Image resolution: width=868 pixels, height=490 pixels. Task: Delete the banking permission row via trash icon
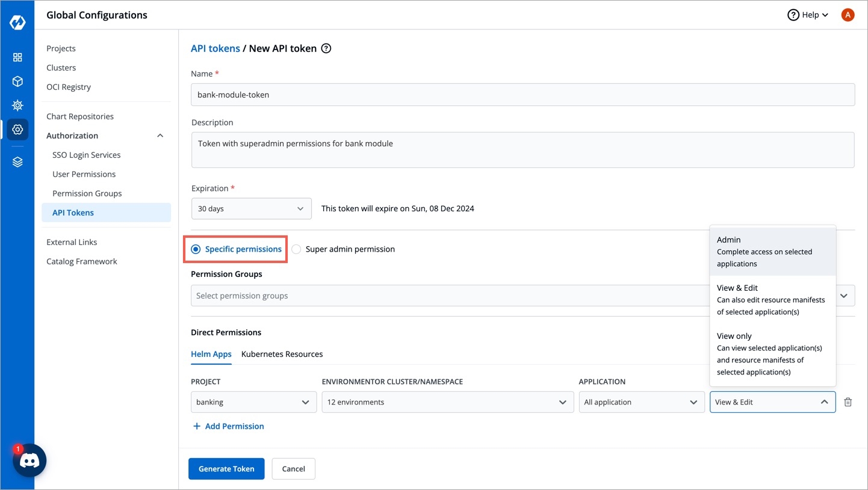pos(848,402)
